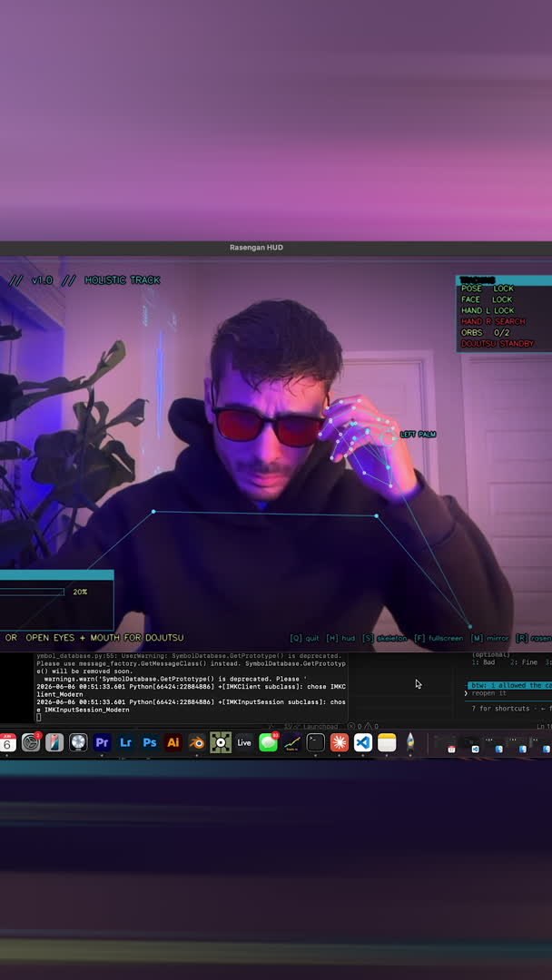
Task: Click the Rasengan HUD window title
Action: 256,248
